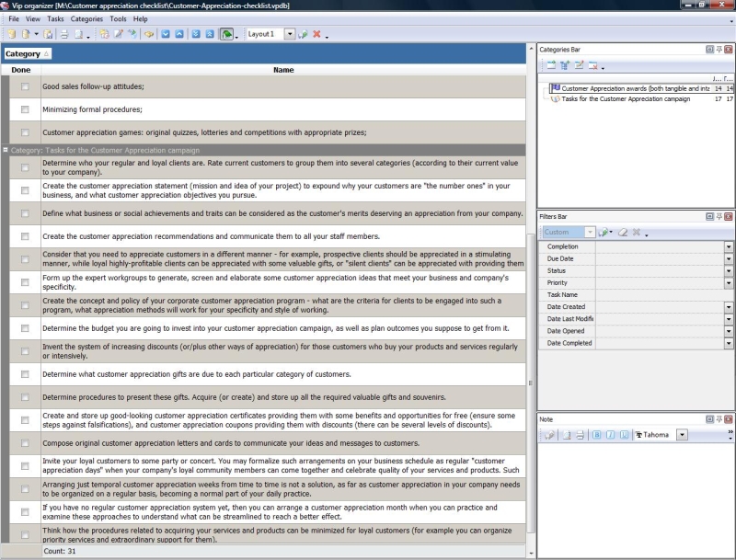Collapse the 'Tasks for the Customer Appreciation campaign' group
The image size is (736, 560).
click(6, 150)
